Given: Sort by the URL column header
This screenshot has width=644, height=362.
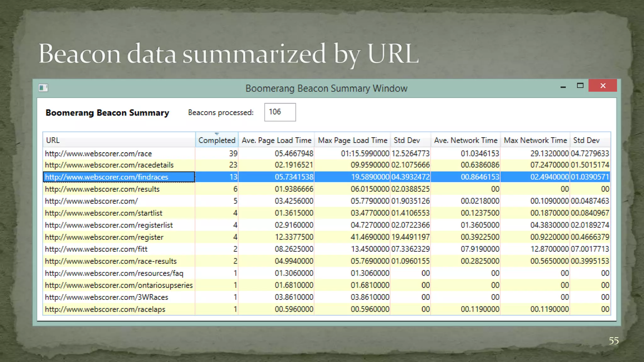Looking at the screenshot, I should (x=119, y=140).
